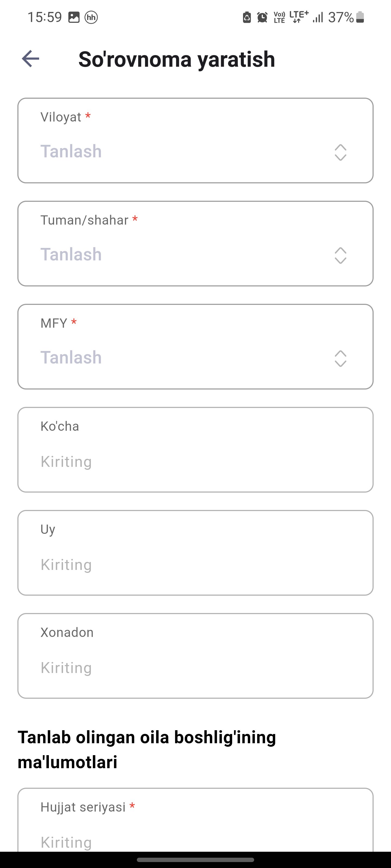Tap the battery saver recycle icon
Viewport: 391px width, 868px height.
click(247, 17)
